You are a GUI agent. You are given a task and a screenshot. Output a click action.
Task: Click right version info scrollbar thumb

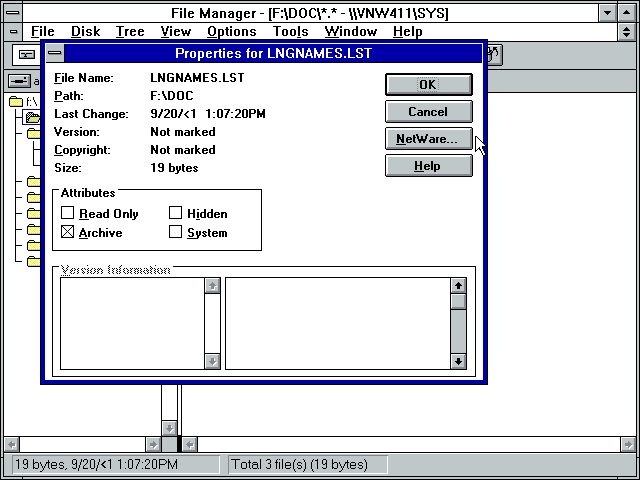click(458, 302)
